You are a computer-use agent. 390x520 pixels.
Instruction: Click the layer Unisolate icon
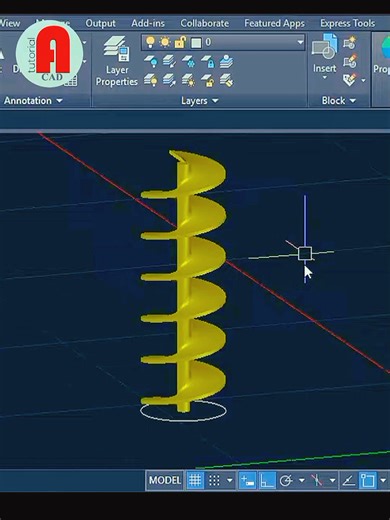[169, 80]
